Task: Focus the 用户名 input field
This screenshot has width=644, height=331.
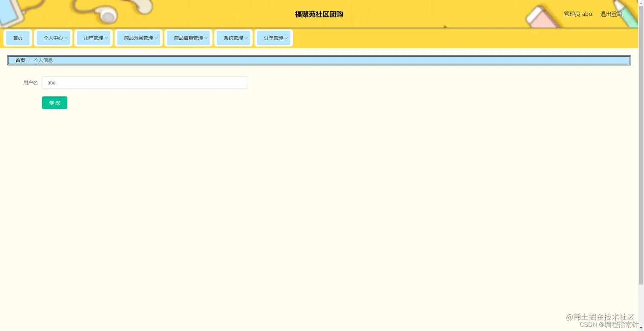Action: tap(145, 83)
